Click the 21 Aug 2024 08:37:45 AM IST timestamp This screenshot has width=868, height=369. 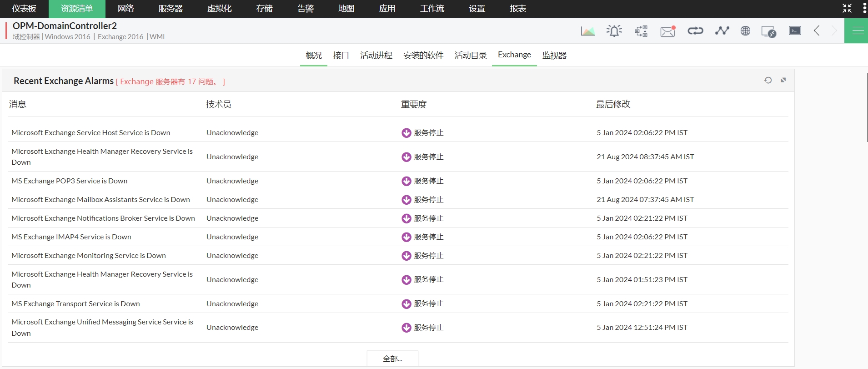click(x=645, y=157)
